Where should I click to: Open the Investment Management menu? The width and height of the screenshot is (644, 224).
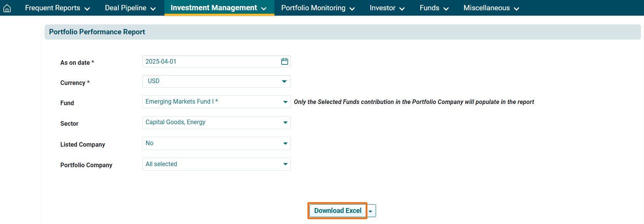(x=218, y=8)
